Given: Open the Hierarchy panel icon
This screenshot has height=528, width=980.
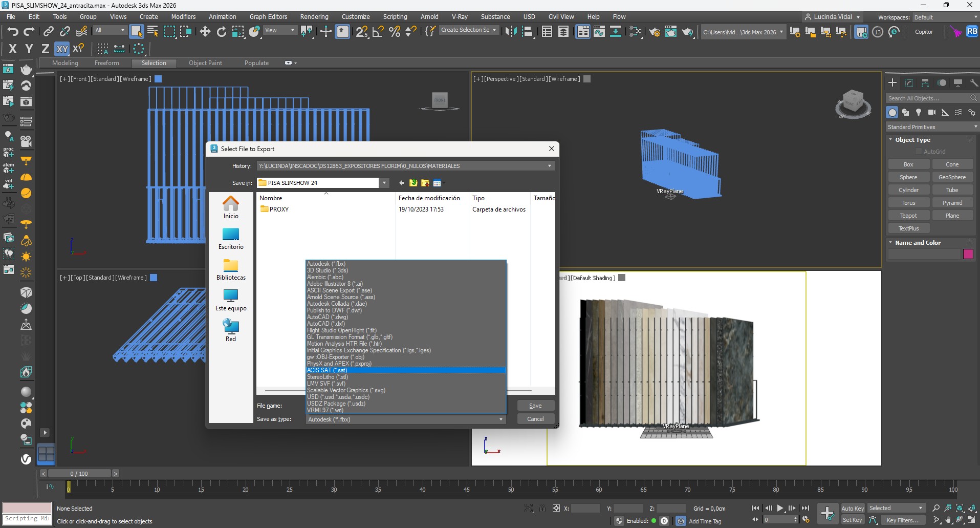Looking at the screenshot, I should click(925, 83).
